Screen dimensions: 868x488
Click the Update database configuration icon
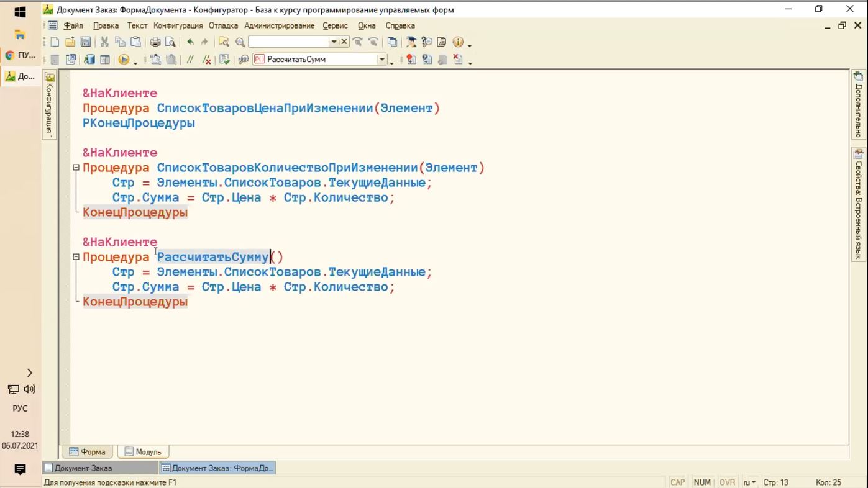coord(89,60)
